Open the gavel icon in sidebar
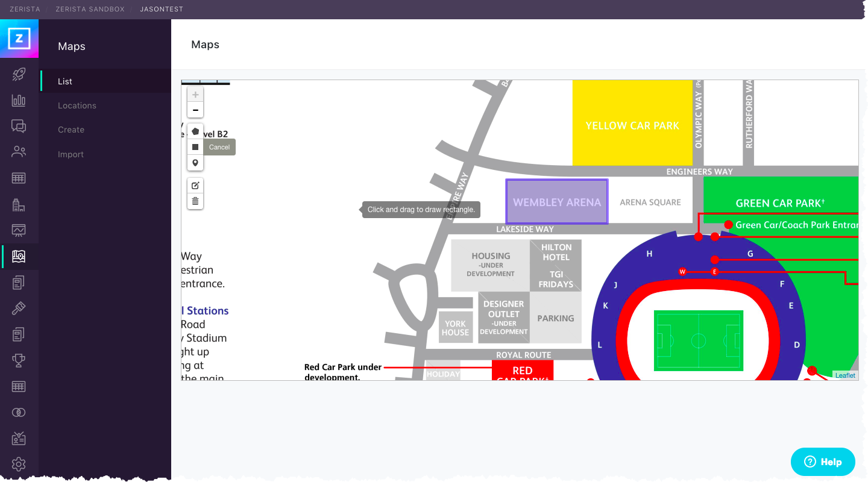Viewport: 868px width, 482px height. 19,308
